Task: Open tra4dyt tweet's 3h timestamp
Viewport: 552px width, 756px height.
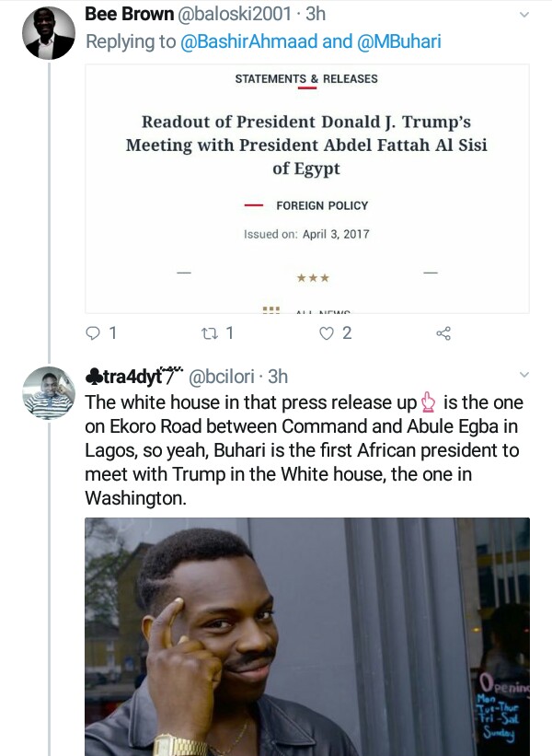Action: (277, 377)
